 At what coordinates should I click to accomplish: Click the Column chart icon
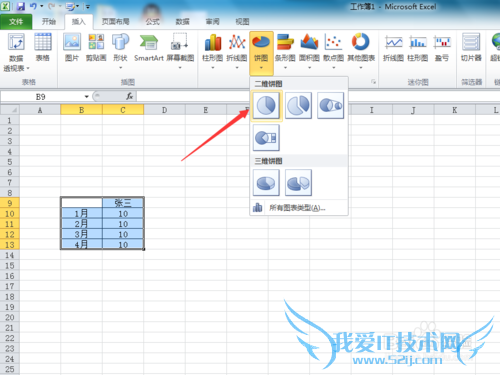click(213, 43)
